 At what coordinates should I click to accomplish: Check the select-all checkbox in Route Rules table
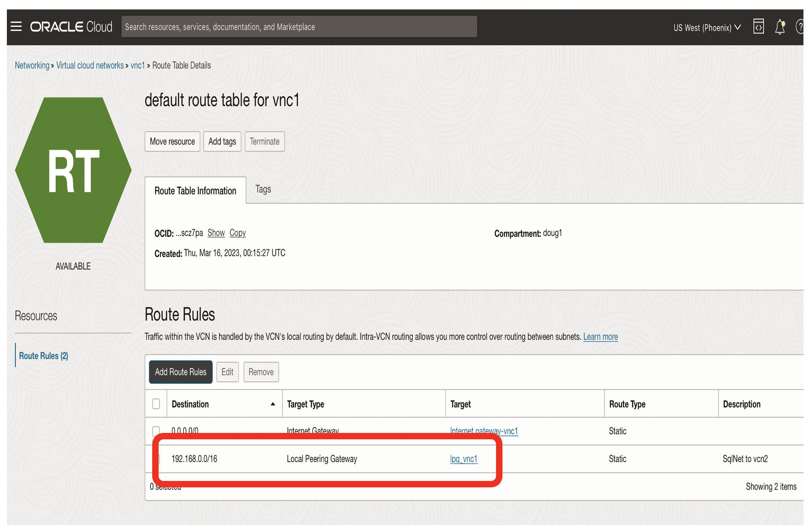tap(156, 404)
